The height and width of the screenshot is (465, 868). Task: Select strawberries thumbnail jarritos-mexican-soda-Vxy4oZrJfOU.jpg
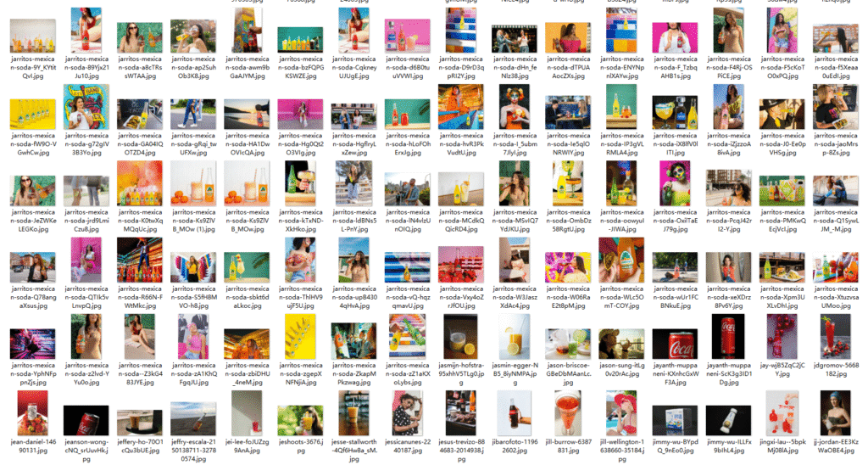point(461,265)
